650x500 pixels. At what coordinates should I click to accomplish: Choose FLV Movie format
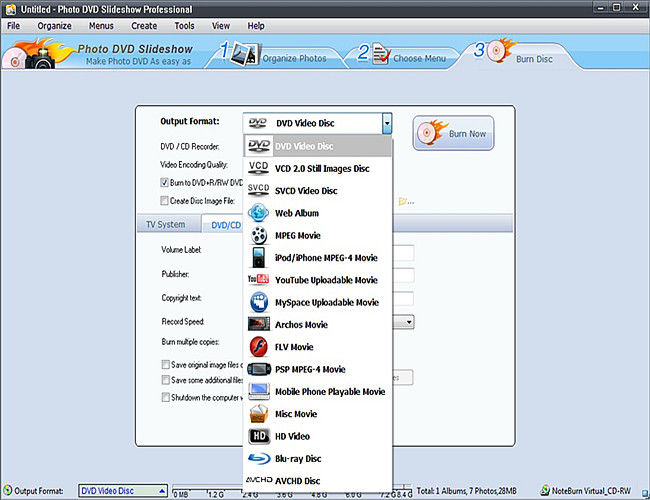point(318,347)
